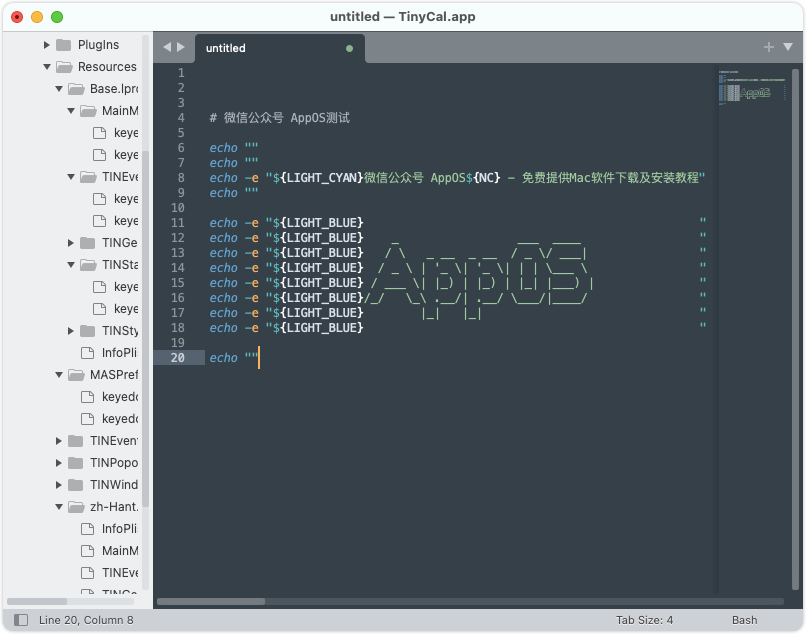Click the TINPopo folder row

coord(97,463)
